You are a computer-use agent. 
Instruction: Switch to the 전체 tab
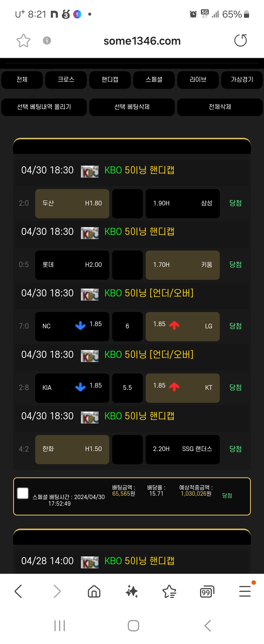(x=22, y=80)
